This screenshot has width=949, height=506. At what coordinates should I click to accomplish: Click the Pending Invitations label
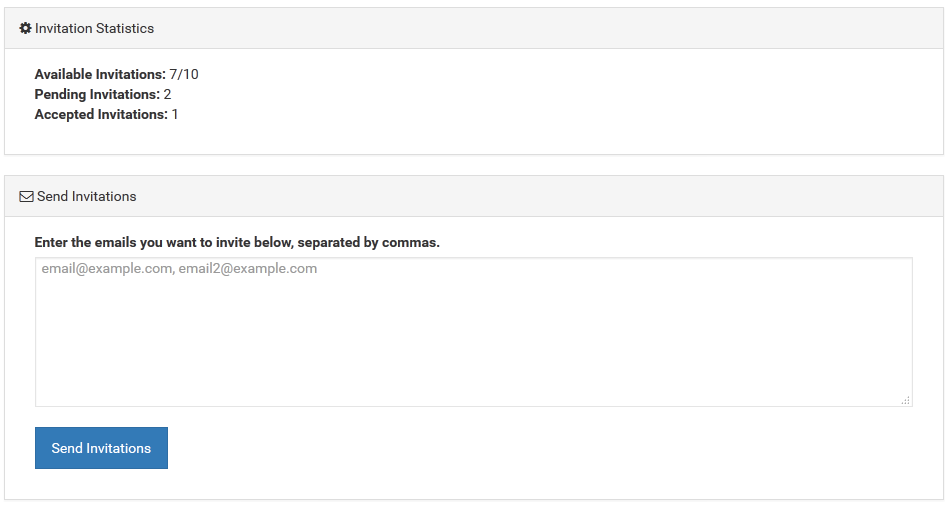[97, 94]
